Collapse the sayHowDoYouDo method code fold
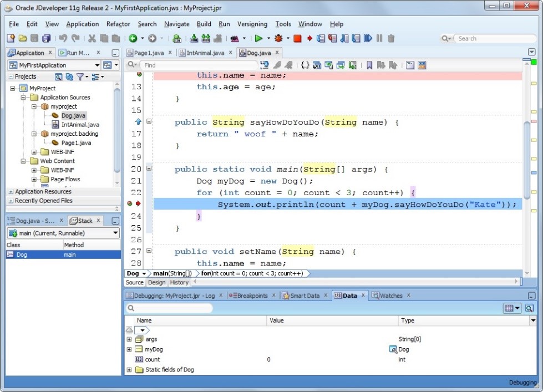543x392 pixels. (x=149, y=121)
